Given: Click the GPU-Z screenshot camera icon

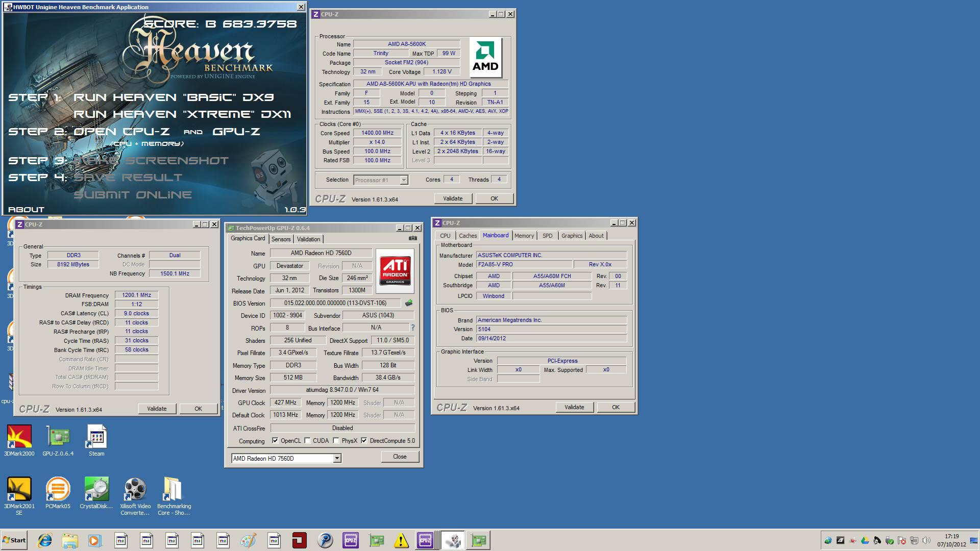Looking at the screenshot, I should pos(413,238).
